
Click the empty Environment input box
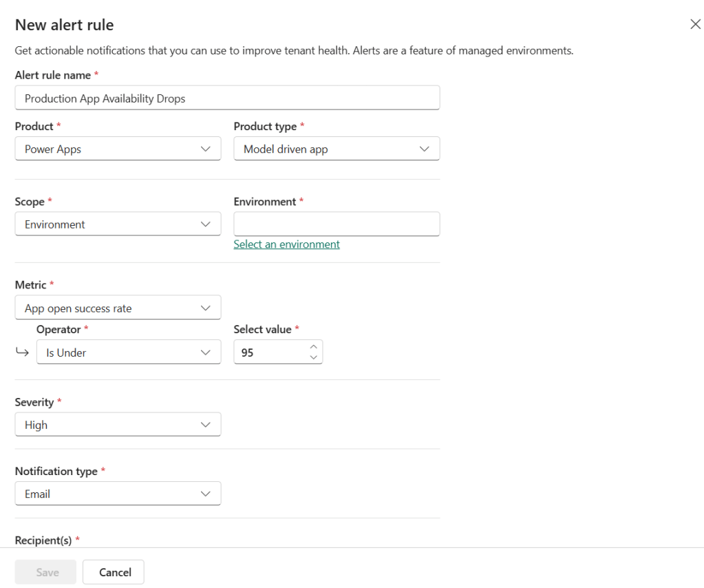pos(336,224)
